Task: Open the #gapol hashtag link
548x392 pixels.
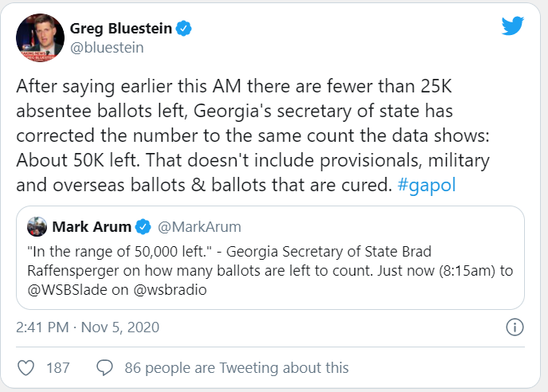Action: (426, 185)
